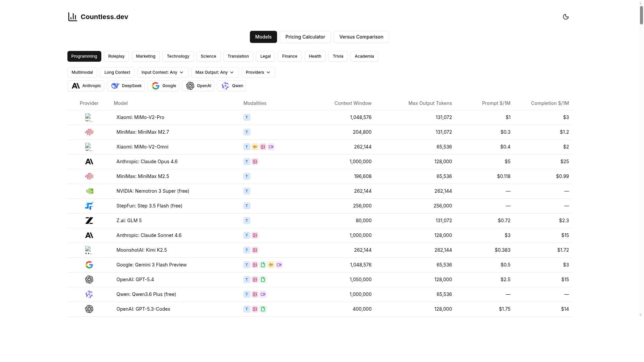Select the Xiaomi: MiMo-V2-Pro model name
This screenshot has height=362, width=644.
point(140,117)
